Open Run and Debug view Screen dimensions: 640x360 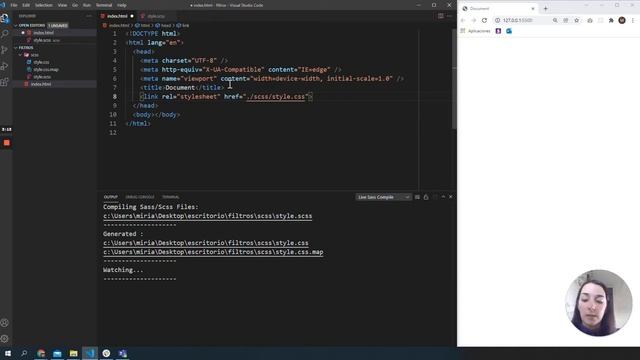[4, 66]
